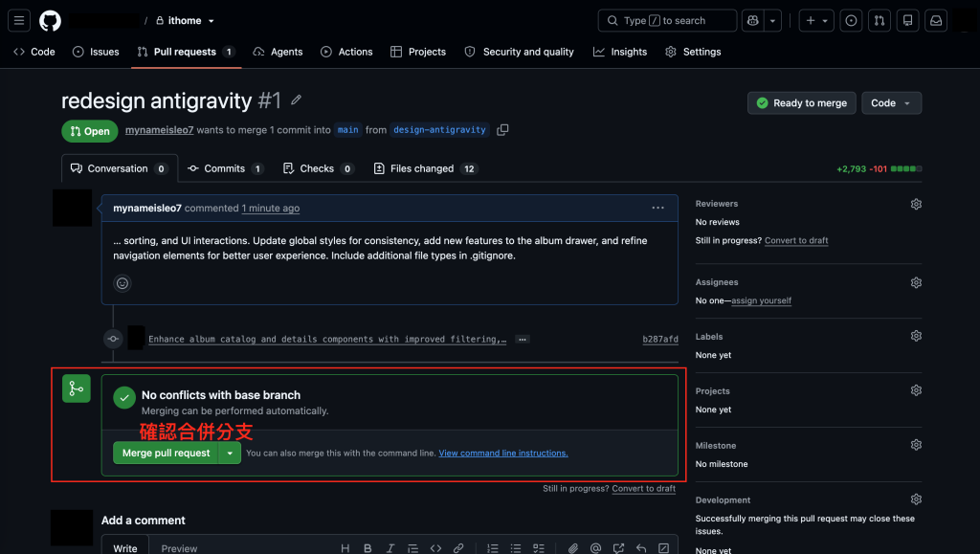Switch to the Preview comment tab
Screen dimensions: 980x554
click(x=179, y=548)
